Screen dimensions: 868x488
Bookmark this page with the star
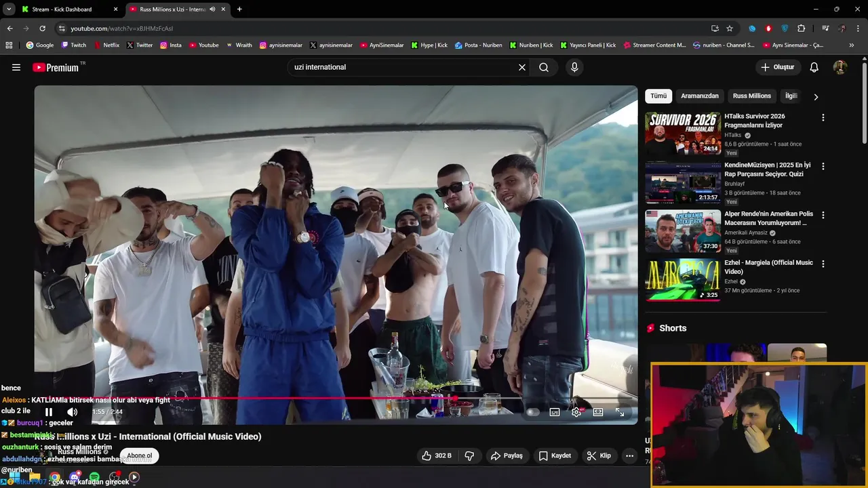click(x=730, y=28)
